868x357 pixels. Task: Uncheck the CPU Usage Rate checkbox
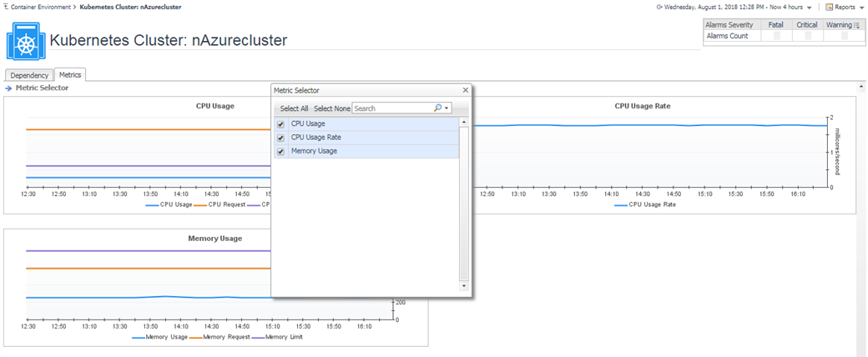click(280, 138)
